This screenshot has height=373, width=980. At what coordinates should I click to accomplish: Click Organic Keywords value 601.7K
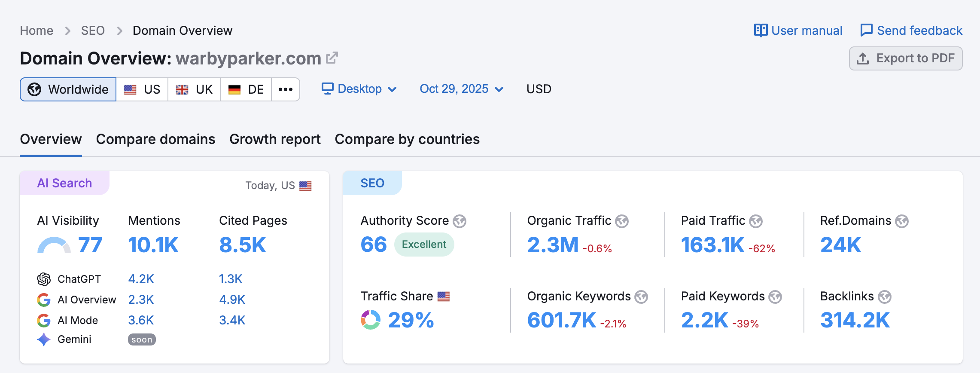click(562, 320)
